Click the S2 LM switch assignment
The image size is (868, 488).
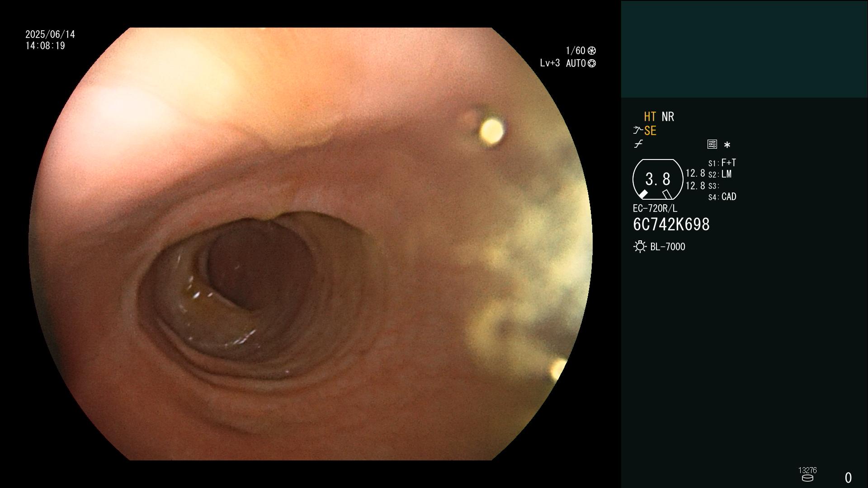pyautogui.click(x=720, y=174)
